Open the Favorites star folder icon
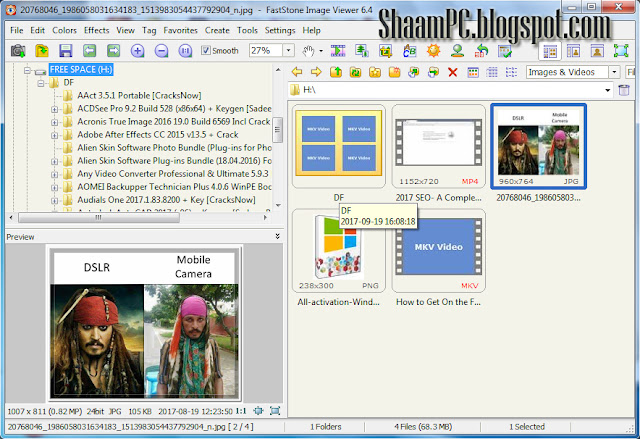 [x=375, y=72]
